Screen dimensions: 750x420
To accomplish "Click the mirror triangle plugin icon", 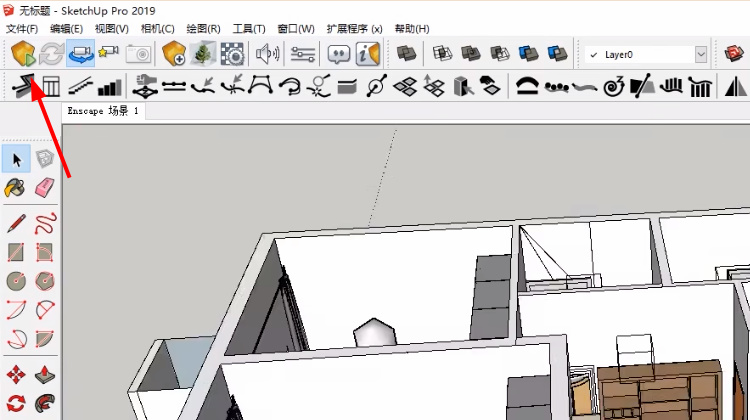I will point(736,87).
